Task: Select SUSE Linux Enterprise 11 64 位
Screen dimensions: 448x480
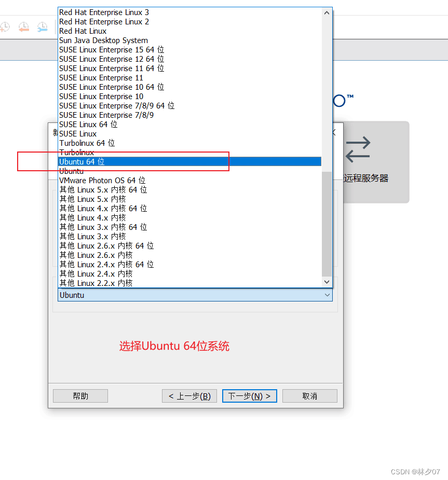Action: pos(189,68)
